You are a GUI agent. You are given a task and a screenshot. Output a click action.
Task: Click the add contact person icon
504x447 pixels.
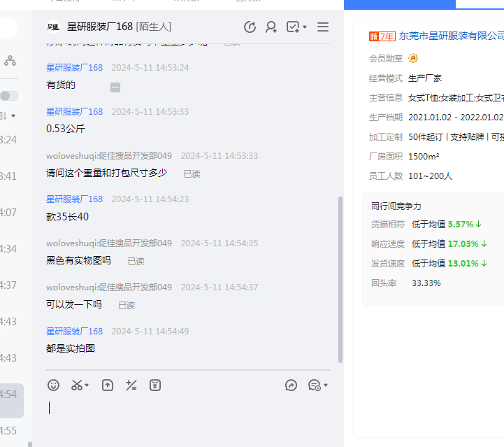[271, 27]
